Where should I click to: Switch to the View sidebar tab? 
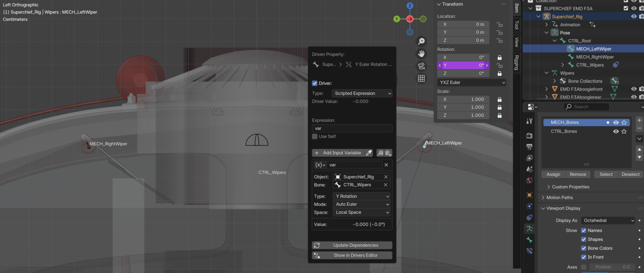pyautogui.click(x=517, y=42)
